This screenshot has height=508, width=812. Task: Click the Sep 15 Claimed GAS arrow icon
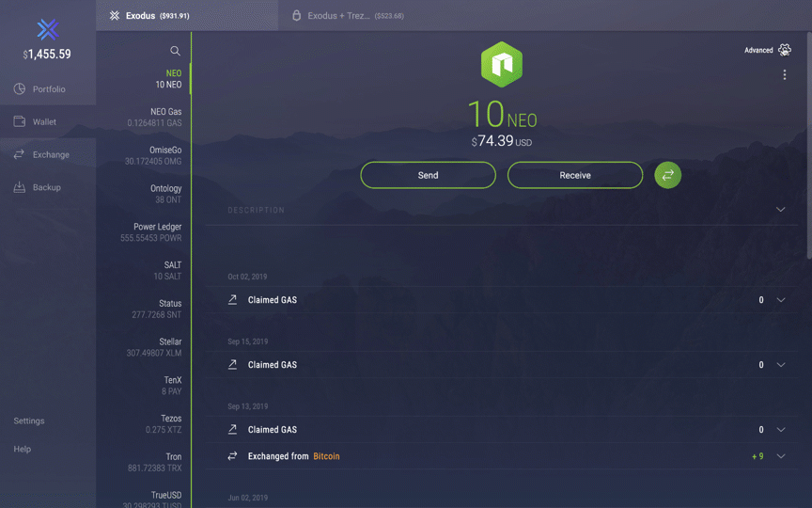232,364
